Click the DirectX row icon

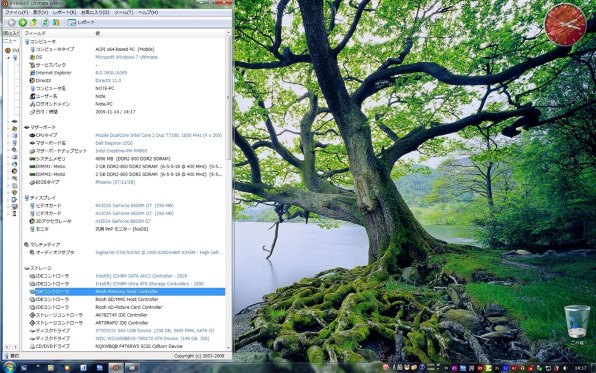tap(32, 81)
